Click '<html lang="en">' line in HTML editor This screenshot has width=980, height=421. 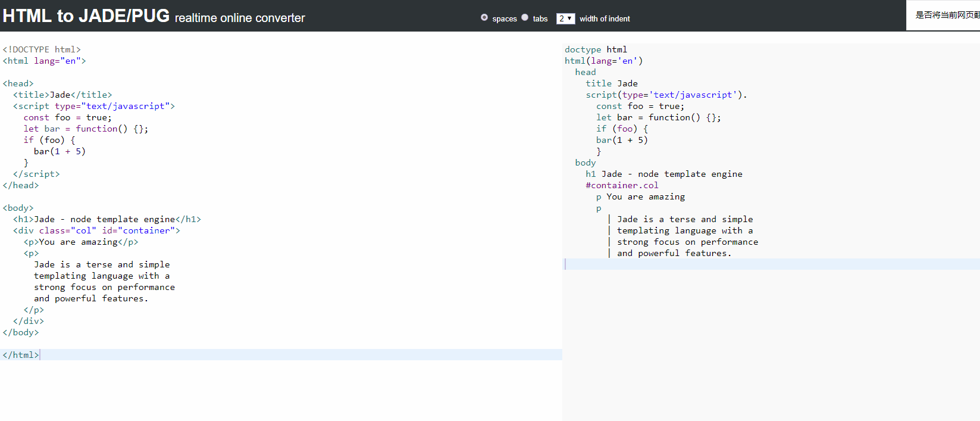tap(45, 61)
